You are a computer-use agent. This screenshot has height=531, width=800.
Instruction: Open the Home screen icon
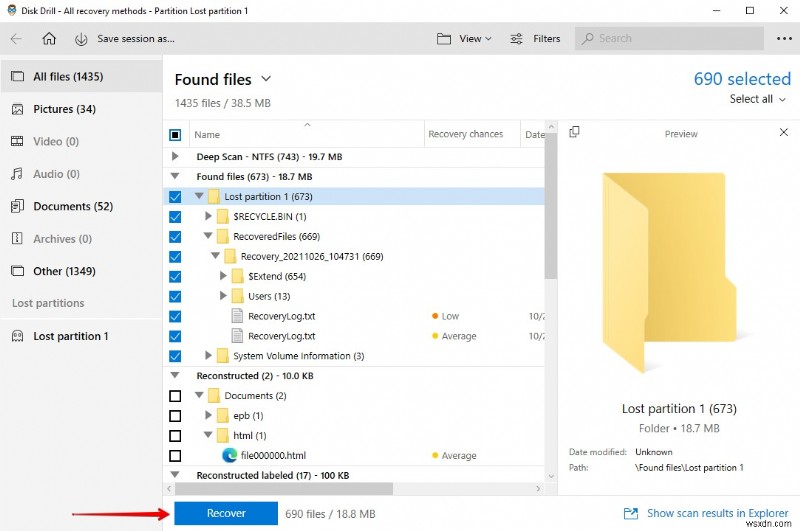click(49, 39)
